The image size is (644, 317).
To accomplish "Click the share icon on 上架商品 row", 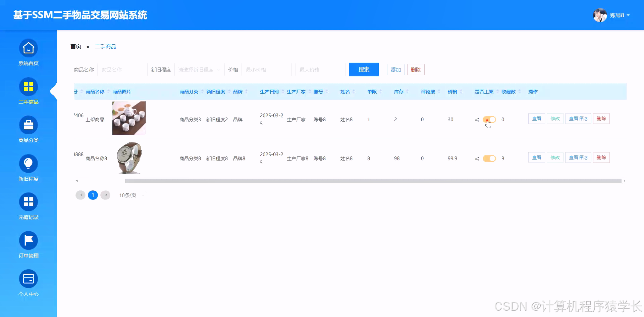I will coord(477,120).
